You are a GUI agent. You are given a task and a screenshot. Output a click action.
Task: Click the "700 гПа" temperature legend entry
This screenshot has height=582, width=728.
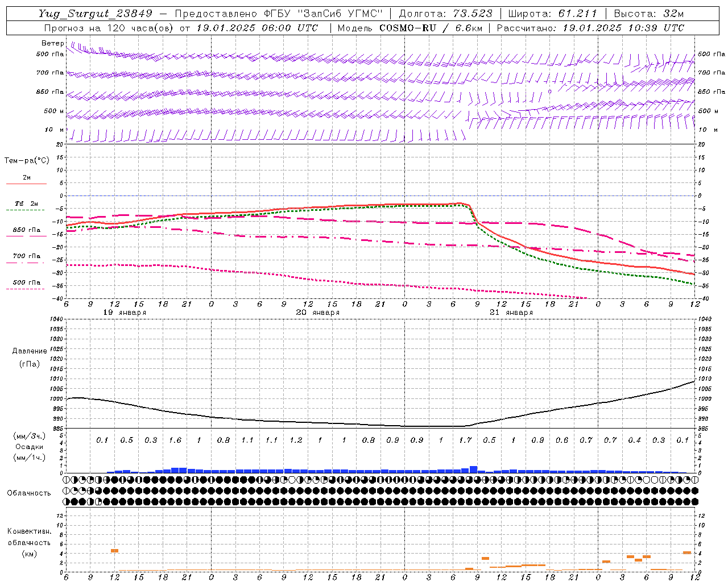[27, 256]
